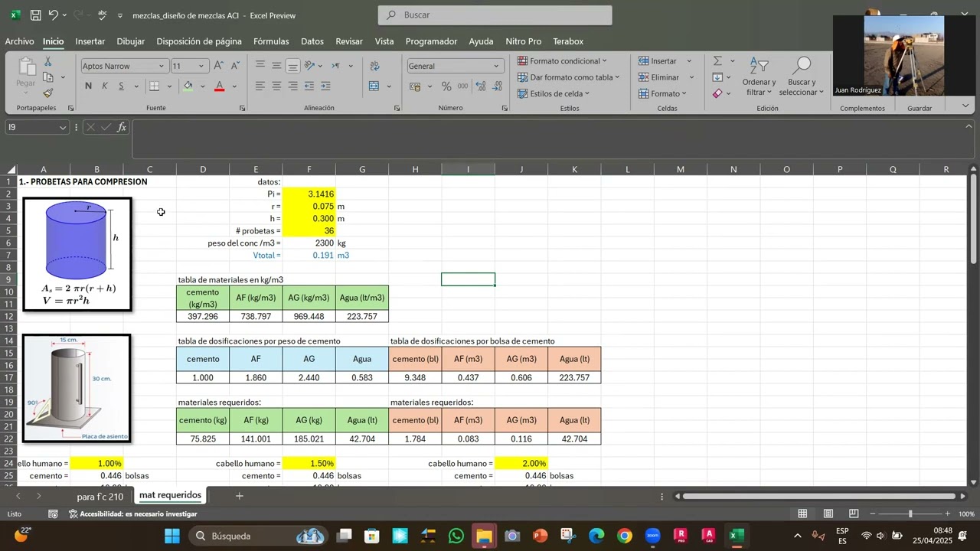This screenshot has width=980, height=551.
Task: Increase font size with the larger A icon
Action: [219, 66]
